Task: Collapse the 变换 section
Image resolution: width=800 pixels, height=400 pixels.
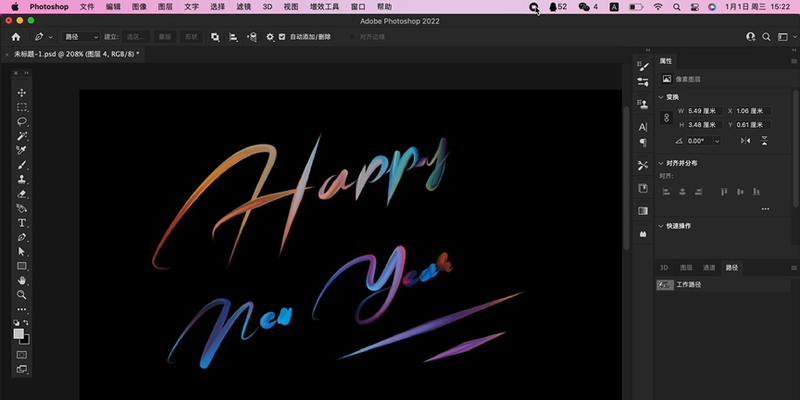Action: (x=661, y=97)
